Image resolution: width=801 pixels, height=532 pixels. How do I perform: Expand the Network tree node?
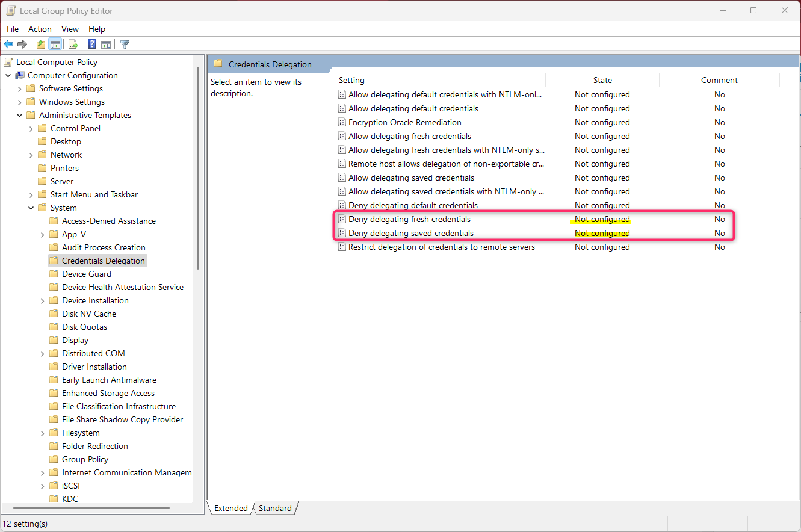tap(31, 154)
